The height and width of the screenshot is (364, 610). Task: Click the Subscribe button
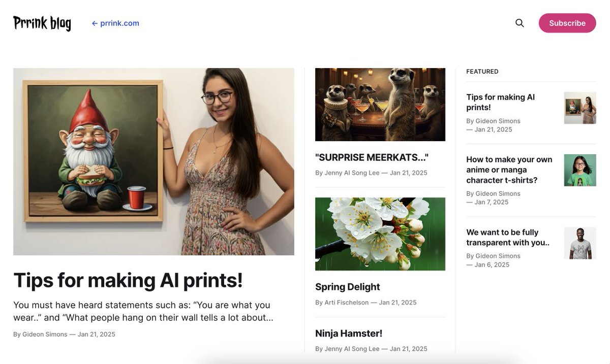pos(567,23)
